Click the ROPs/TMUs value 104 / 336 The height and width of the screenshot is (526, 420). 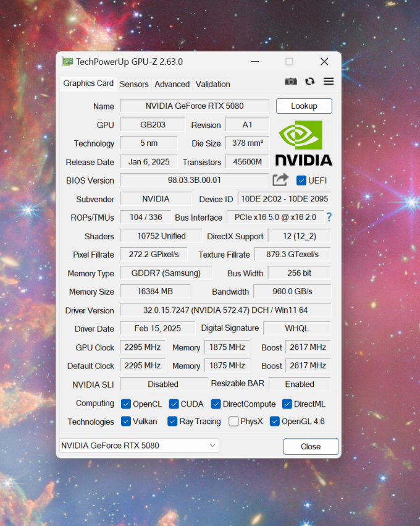tap(146, 218)
